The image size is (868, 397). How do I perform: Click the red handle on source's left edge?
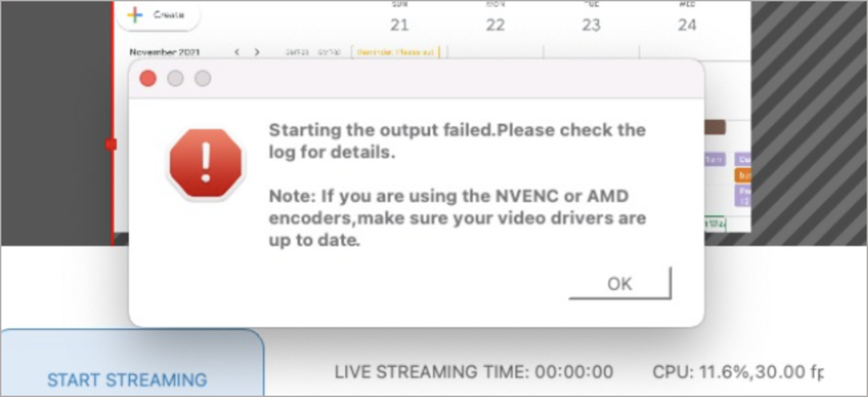(111, 145)
